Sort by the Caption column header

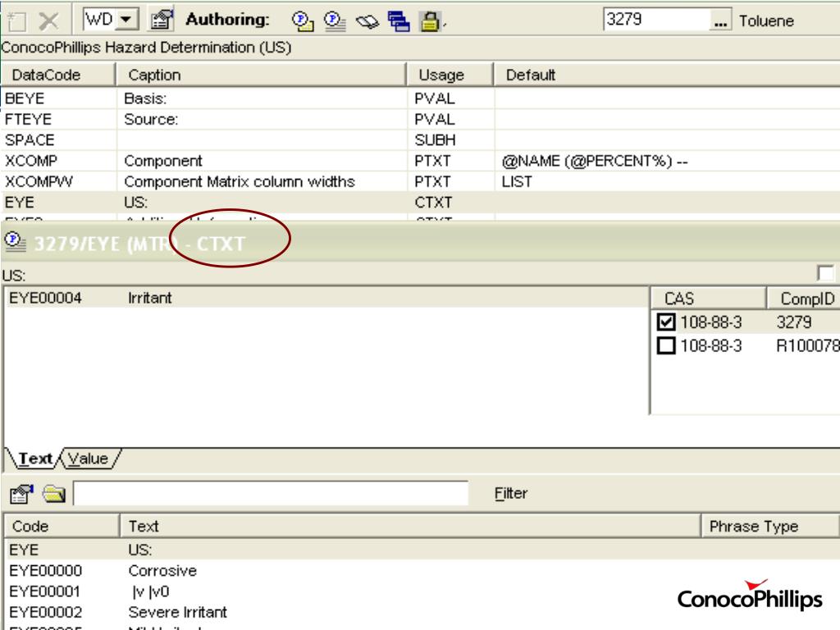click(261, 75)
